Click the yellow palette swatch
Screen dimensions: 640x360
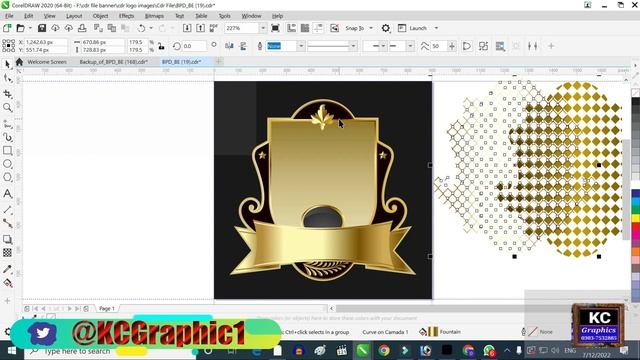[636, 218]
